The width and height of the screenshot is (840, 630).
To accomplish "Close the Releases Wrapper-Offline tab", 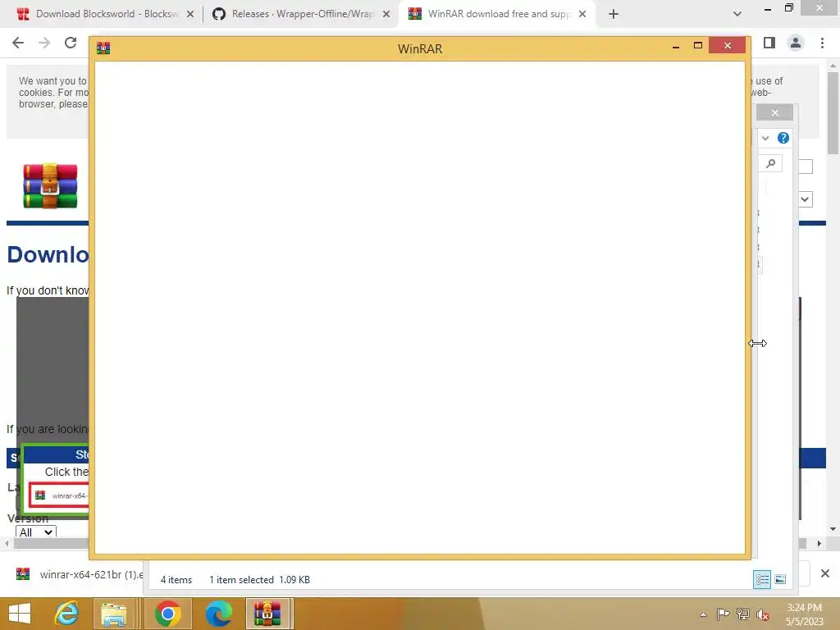I will [x=386, y=15].
